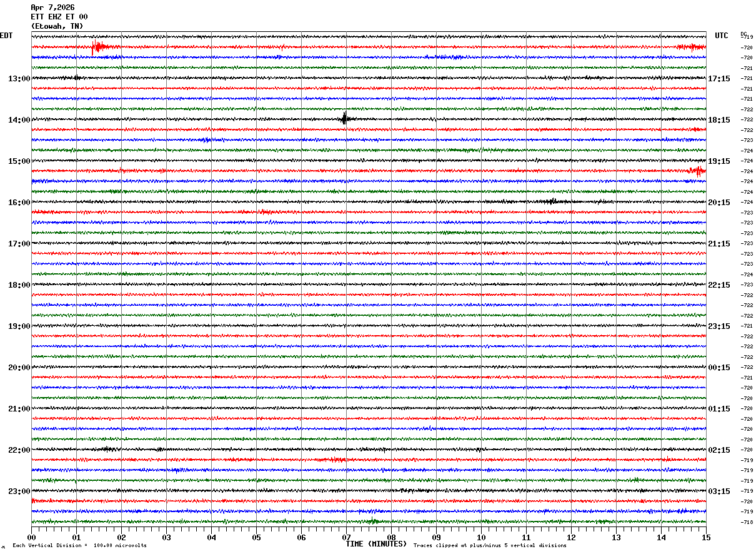Image resolution: width=756 pixels, height=554 pixels.
Task: Click the 22:00 EDT time label
Action: click(19, 450)
